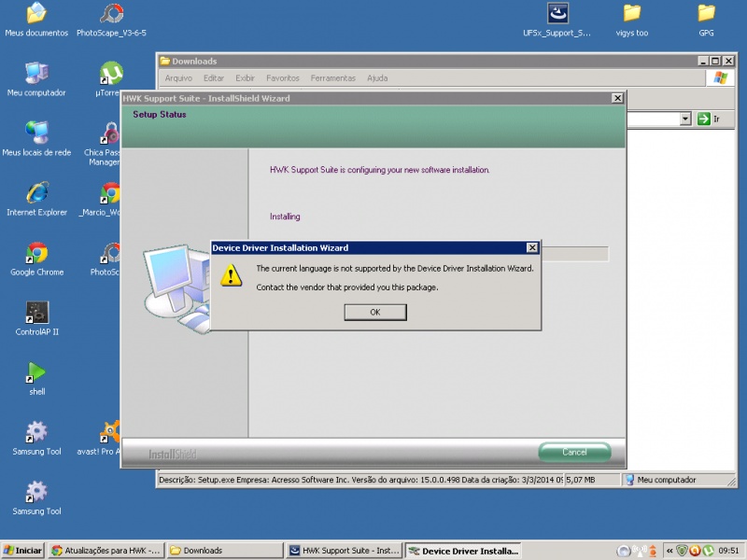Viewport: 747px width, 560px height.
Task: Select the lower Samsung Tool desktop icon
Action: click(36, 498)
